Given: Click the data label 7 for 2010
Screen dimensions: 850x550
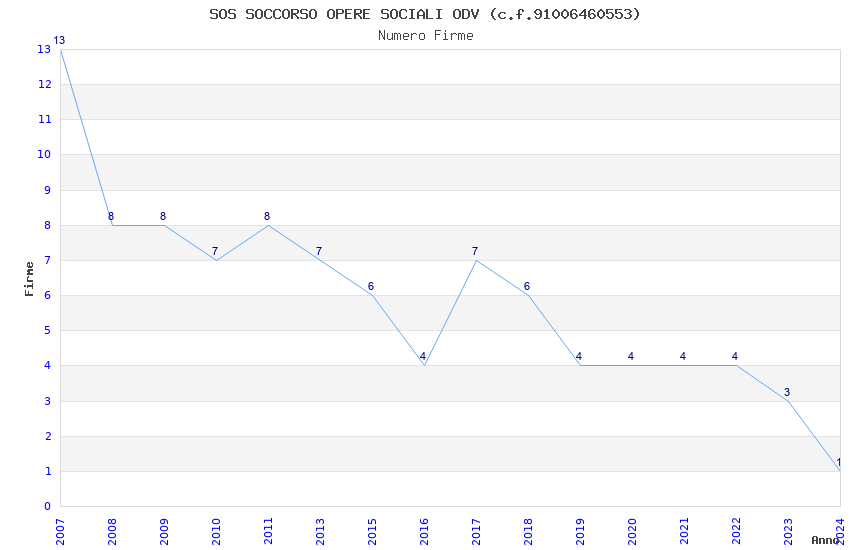Looking at the screenshot, I should pyautogui.click(x=215, y=251).
